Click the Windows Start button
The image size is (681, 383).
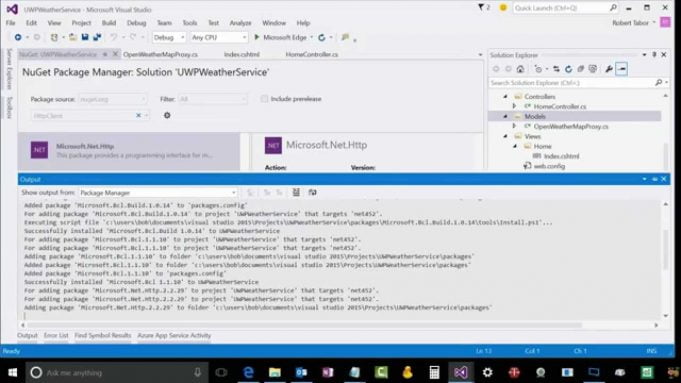13,372
